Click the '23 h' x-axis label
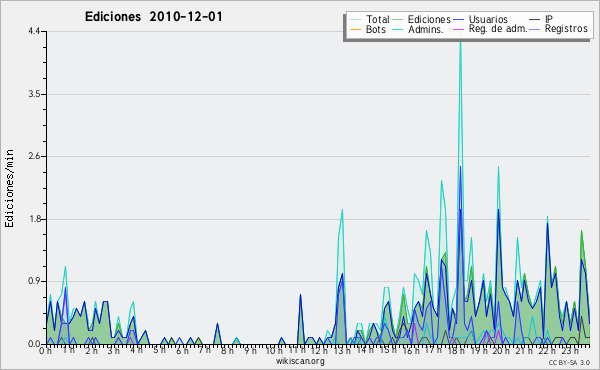Screen dimensions: 600x370 point(570,350)
